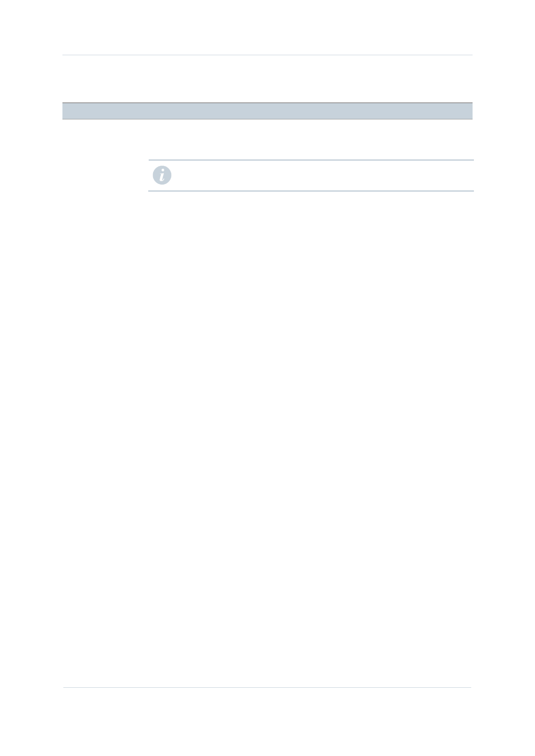Click the footer rule line at page bottom
The image size is (535, 756).
267,687
